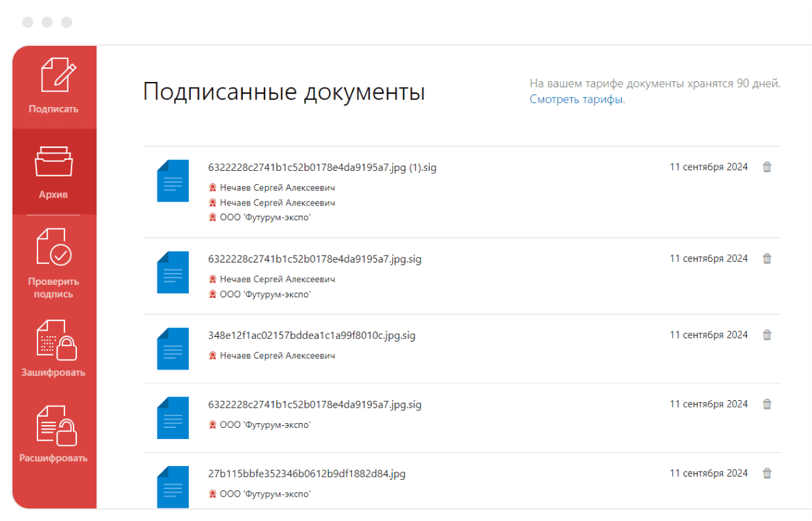Click the note На вашем тарифе документы хранятся 90 дней
The image size is (812, 521).
tap(654, 83)
